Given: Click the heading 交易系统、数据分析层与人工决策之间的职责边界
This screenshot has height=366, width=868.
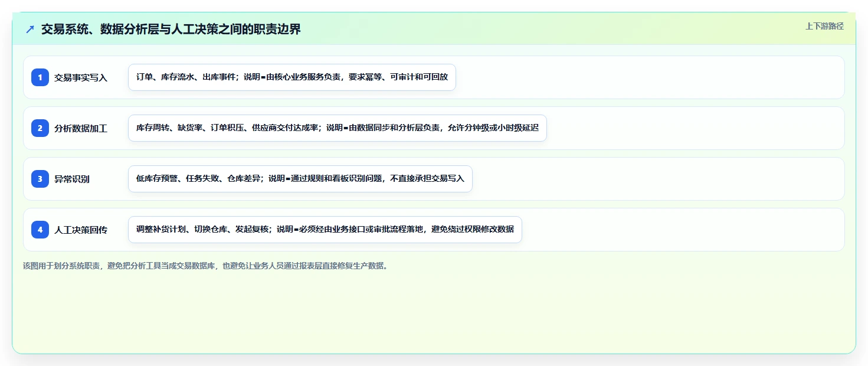Looking at the screenshot, I should click(x=171, y=29).
